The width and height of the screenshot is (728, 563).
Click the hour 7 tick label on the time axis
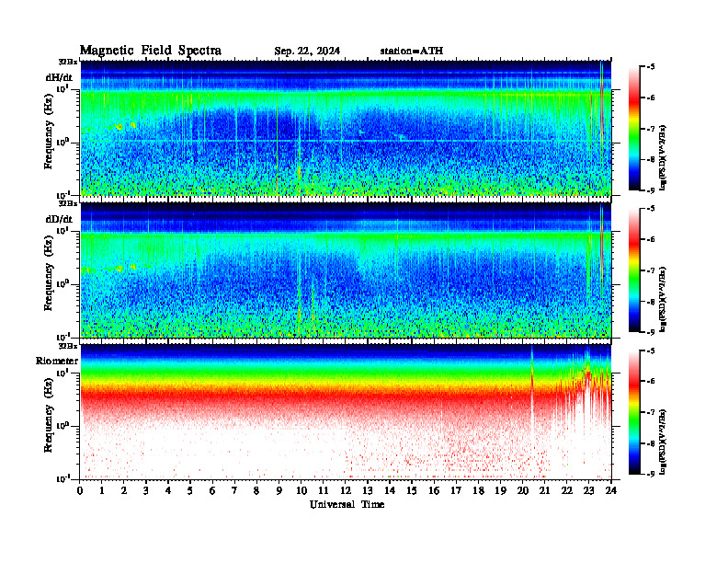coord(234,490)
